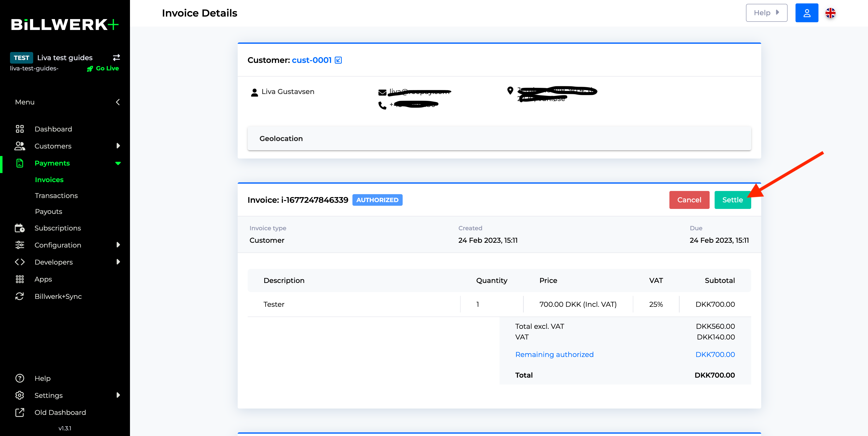
Task: Click the Subscriptions calendar icon
Action: pos(20,228)
